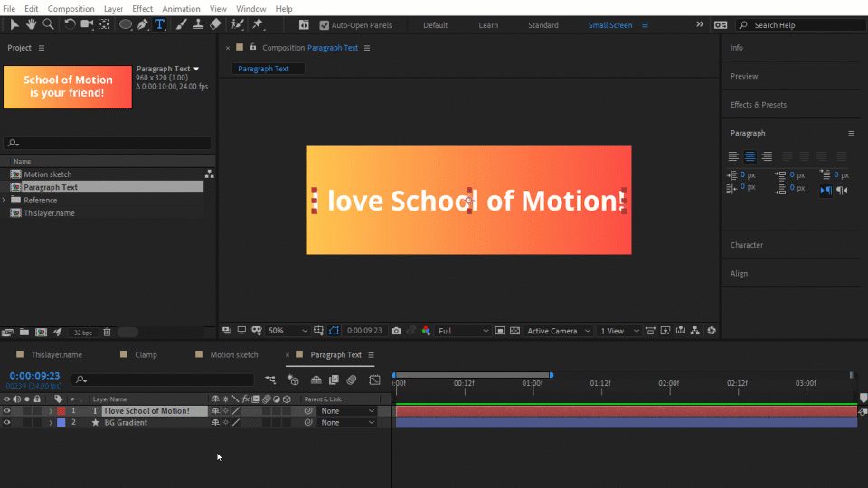Create new composition from Project footer
The width and height of the screenshot is (868, 488).
(x=41, y=332)
